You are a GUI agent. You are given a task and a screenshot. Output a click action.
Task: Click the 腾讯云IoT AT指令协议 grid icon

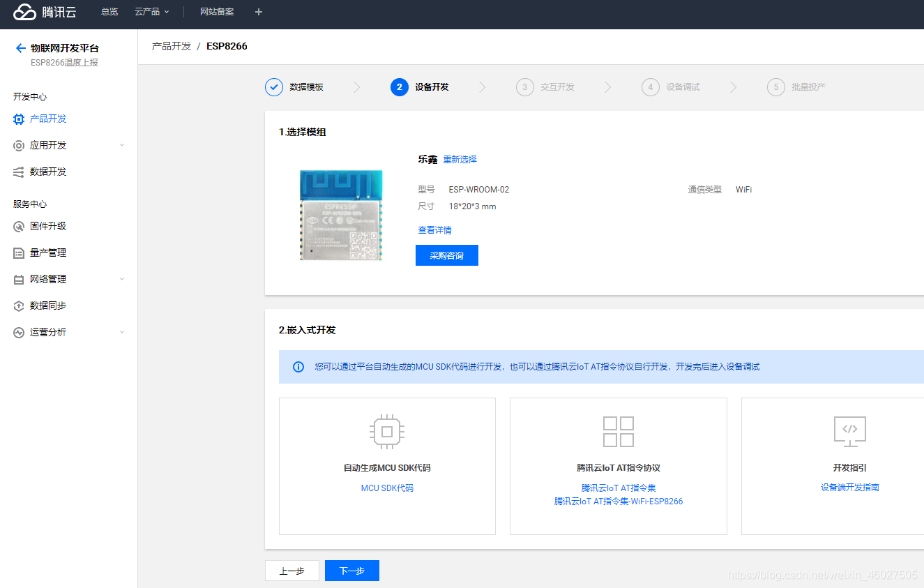coord(618,431)
